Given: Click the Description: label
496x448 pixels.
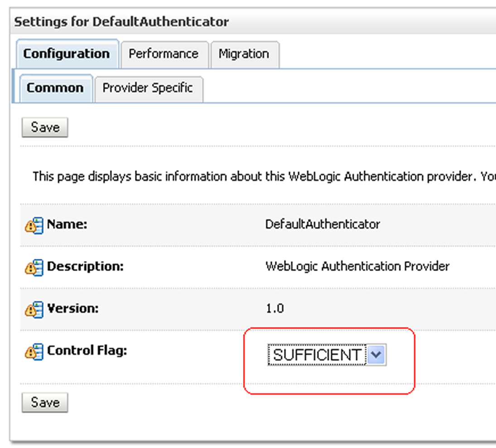Looking at the screenshot, I should pyautogui.click(x=85, y=267).
